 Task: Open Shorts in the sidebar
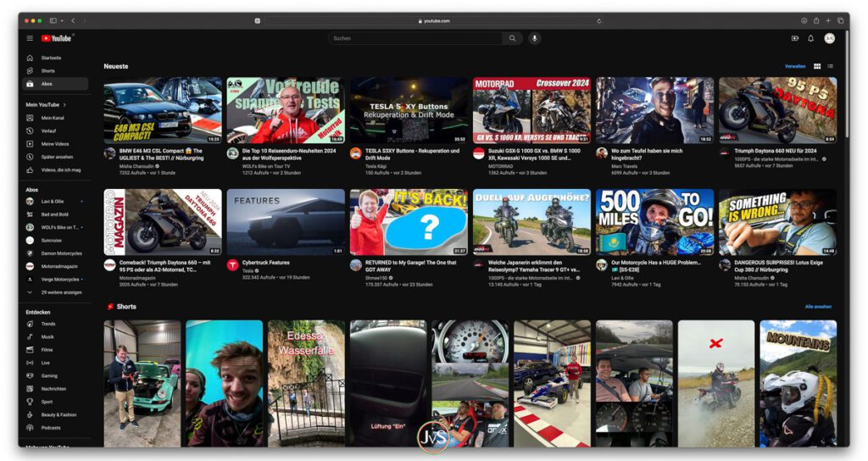(x=55, y=71)
